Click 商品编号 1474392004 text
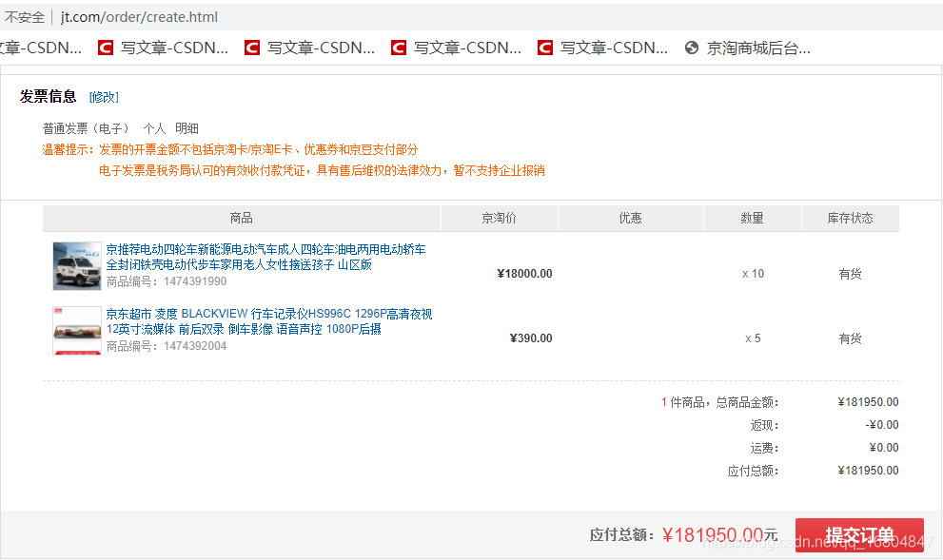This screenshot has height=560, width=943. click(167, 346)
